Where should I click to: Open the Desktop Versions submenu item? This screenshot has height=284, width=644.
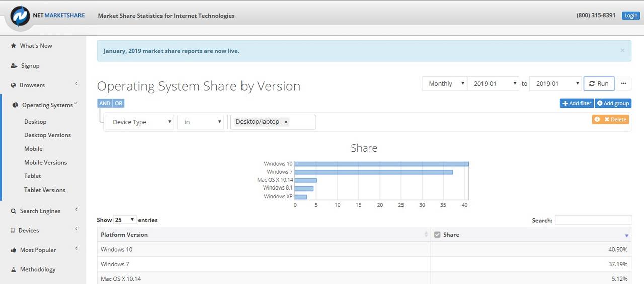coord(47,135)
